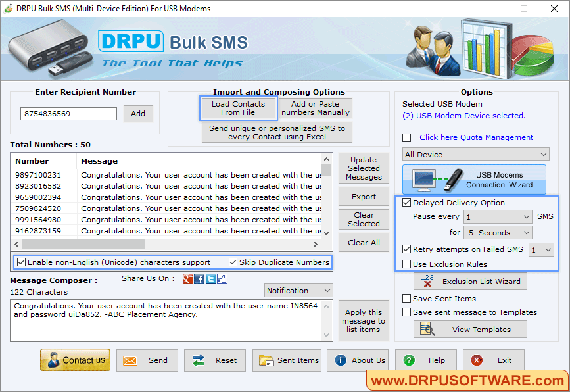Toggle Retry attempts on Failed SMS
570x392 pixels.
(x=407, y=249)
